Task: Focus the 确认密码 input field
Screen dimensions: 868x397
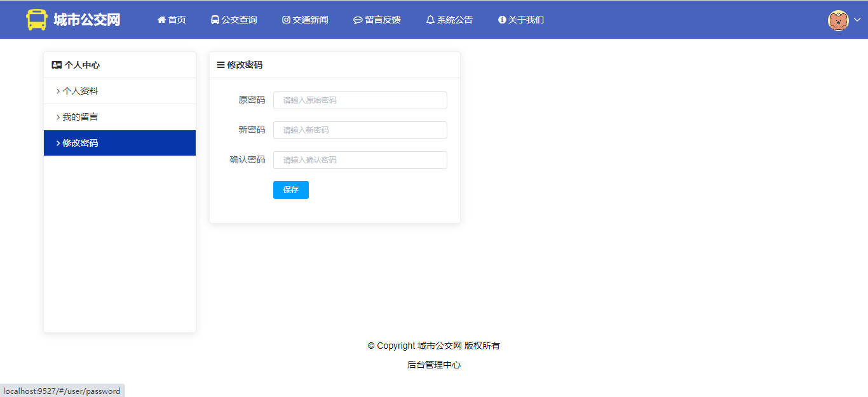Action: 360,160
